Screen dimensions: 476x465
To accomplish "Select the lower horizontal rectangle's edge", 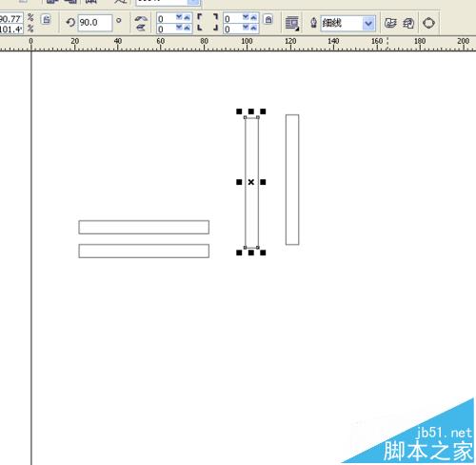I will (144, 245).
